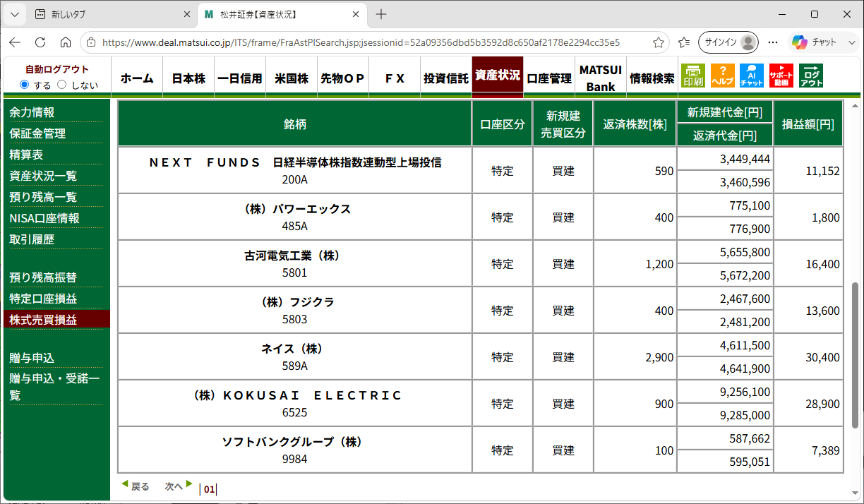
Task: Click the （株）パワーエックス stock name
Action: click(294, 209)
